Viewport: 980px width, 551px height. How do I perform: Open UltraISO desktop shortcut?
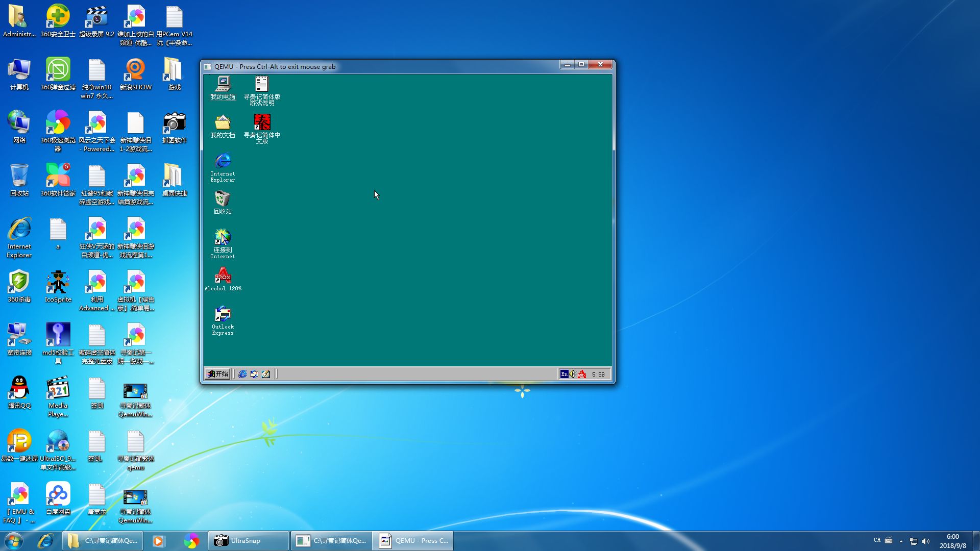click(58, 449)
